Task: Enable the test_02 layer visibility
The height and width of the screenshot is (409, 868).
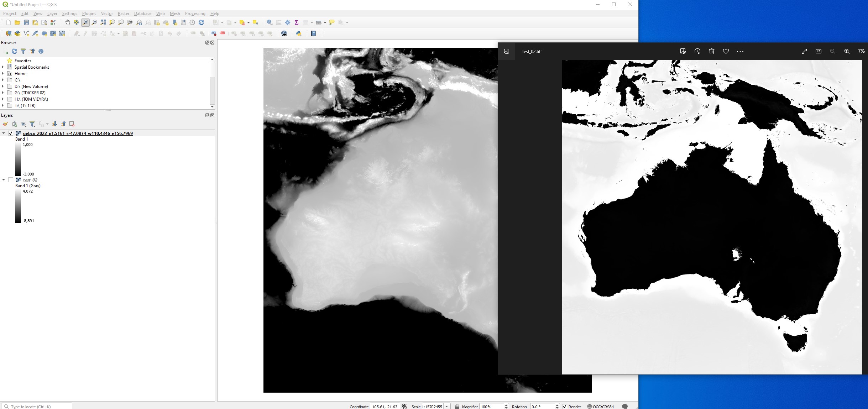Action: pos(11,180)
